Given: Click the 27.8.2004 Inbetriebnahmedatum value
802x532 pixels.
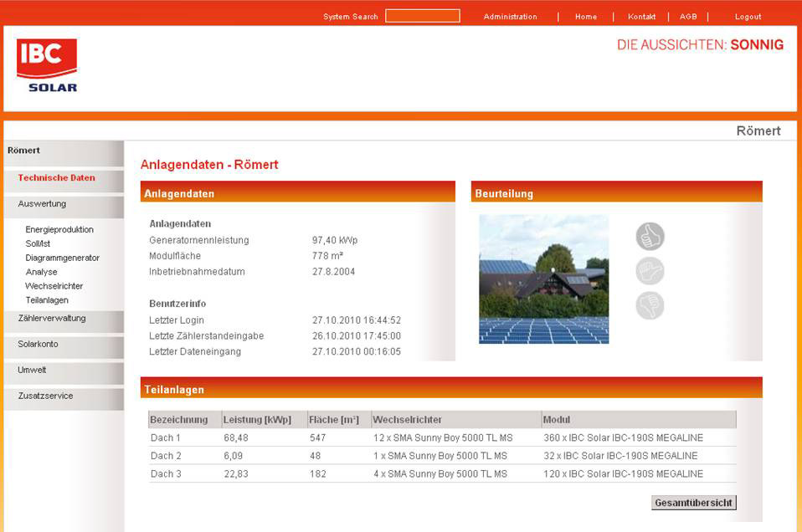Looking at the screenshot, I should pyautogui.click(x=333, y=271).
